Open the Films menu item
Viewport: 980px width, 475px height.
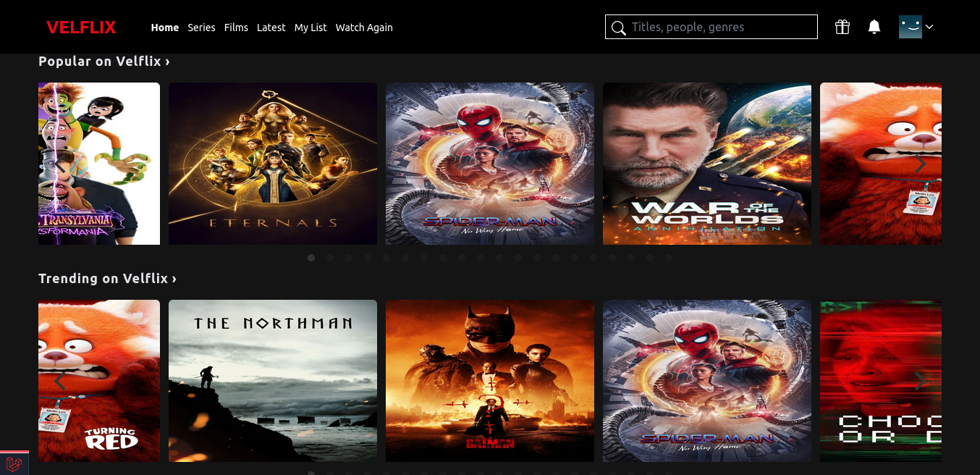236,28
